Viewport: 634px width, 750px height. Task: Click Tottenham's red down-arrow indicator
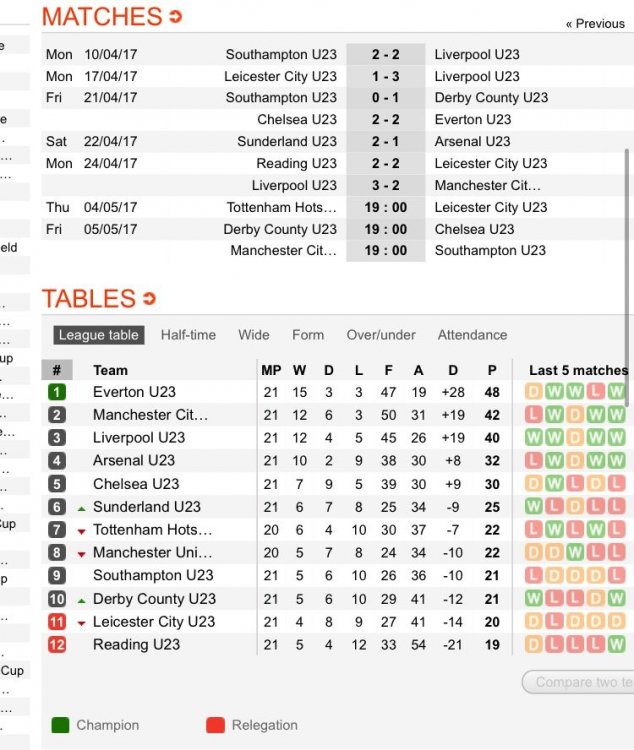coord(82,531)
